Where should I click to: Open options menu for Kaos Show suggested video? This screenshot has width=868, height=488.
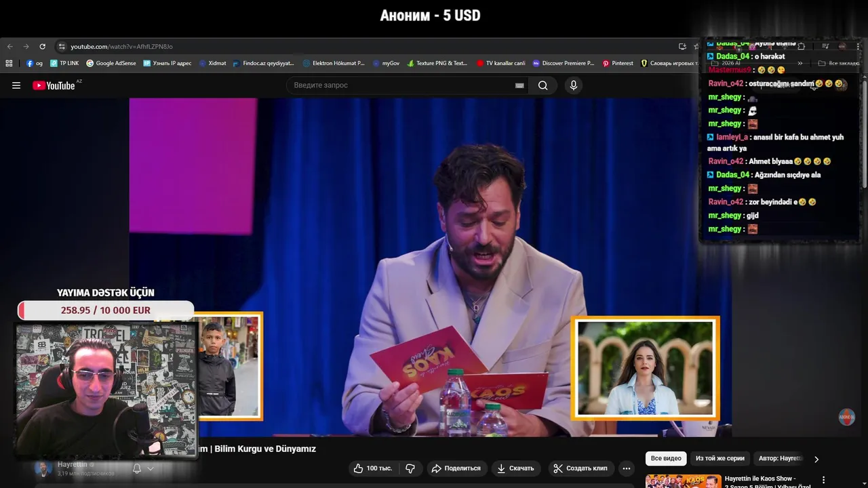click(824, 481)
